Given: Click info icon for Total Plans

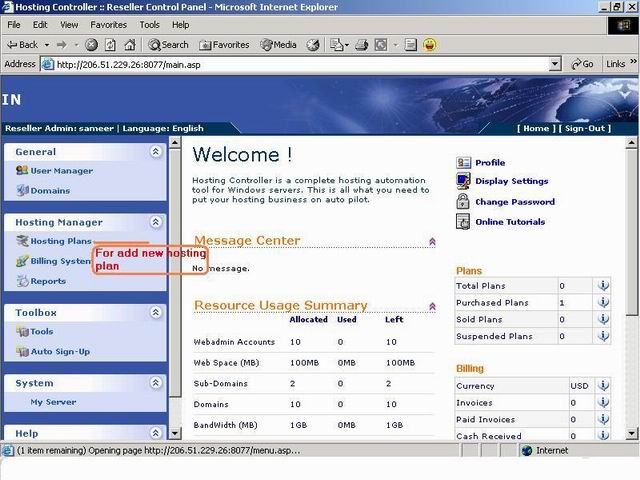Looking at the screenshot, I should point(603,285).
